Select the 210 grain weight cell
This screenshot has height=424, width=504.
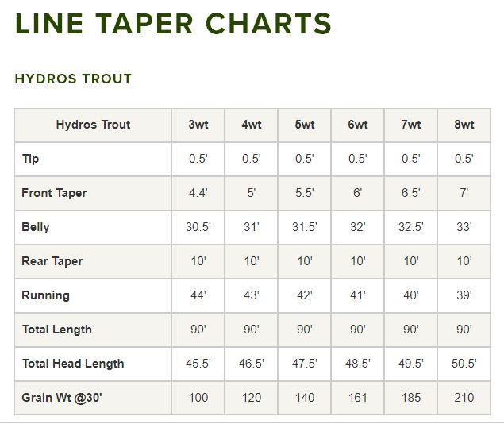464,398
